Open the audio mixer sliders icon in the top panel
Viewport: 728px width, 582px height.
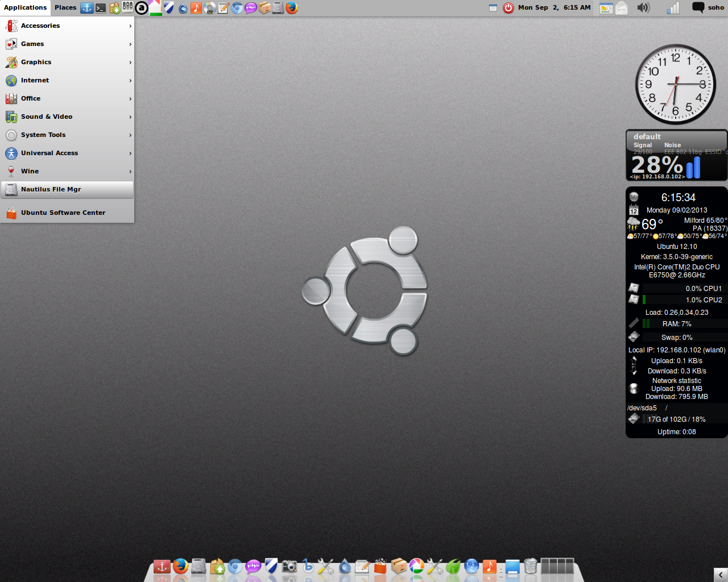coord(128,7)
